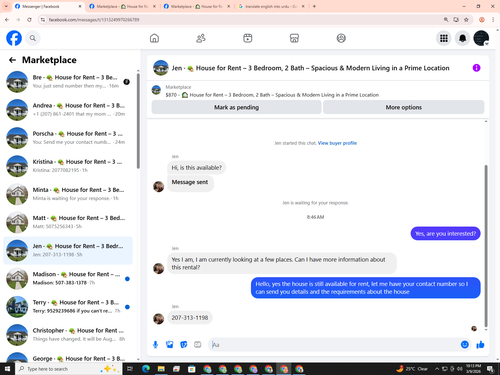Open the browser zoom magnifier icon
This screenshot has height=375, width=500.
446,20
